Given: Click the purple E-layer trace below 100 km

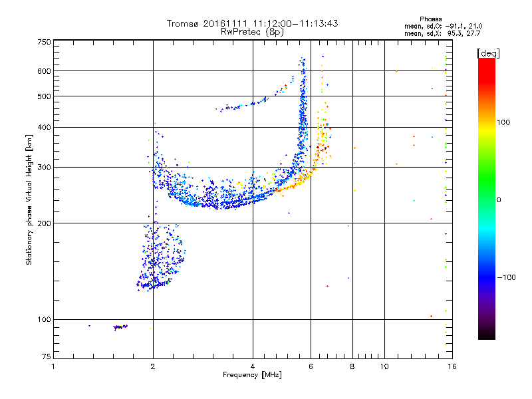Looking at the screenshot, I should point(120,327).
